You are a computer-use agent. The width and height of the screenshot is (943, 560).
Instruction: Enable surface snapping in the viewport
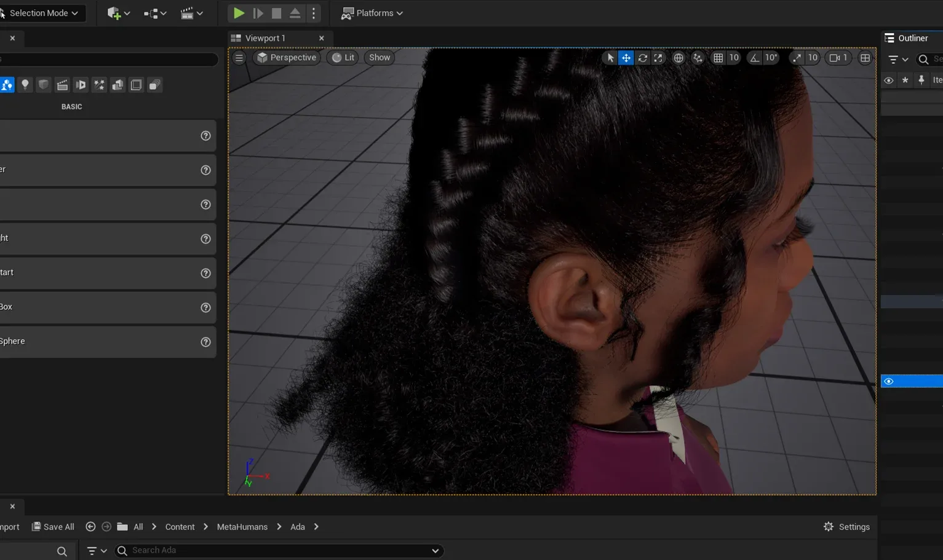(698, 57)
